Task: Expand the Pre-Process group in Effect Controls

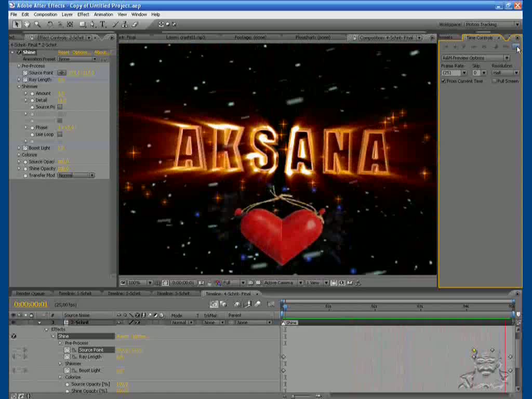Action: click(19, 66)
